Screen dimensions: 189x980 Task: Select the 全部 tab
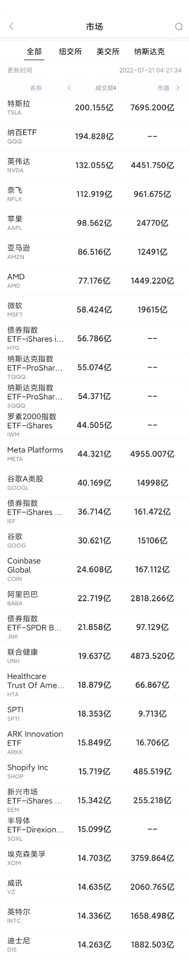click(34, 51)
